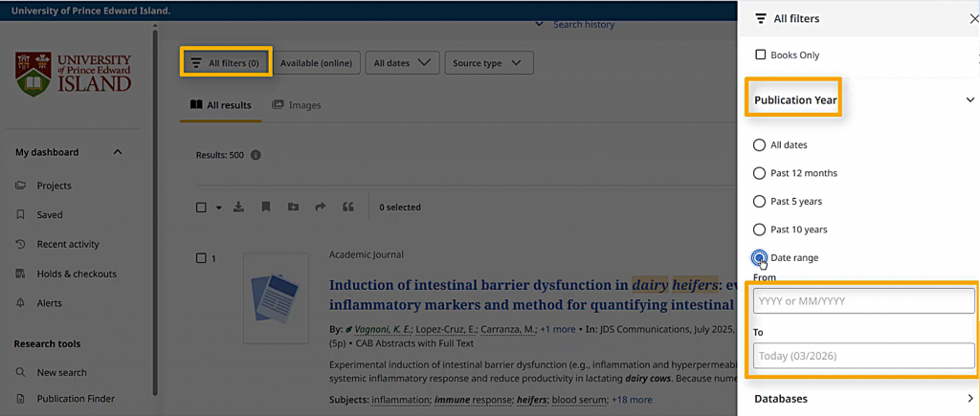Click the cite quotation-mark icon

click(348, 207)
